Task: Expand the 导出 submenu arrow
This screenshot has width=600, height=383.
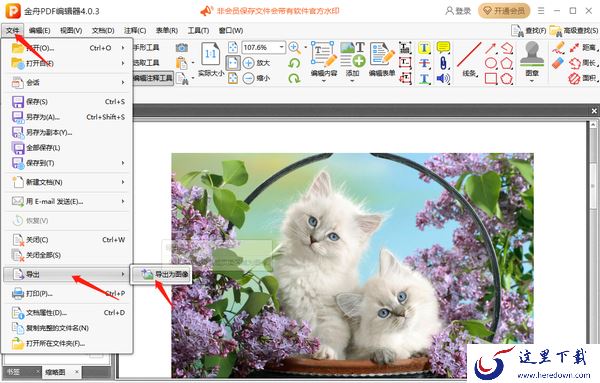Action: [x=123, y=274]
